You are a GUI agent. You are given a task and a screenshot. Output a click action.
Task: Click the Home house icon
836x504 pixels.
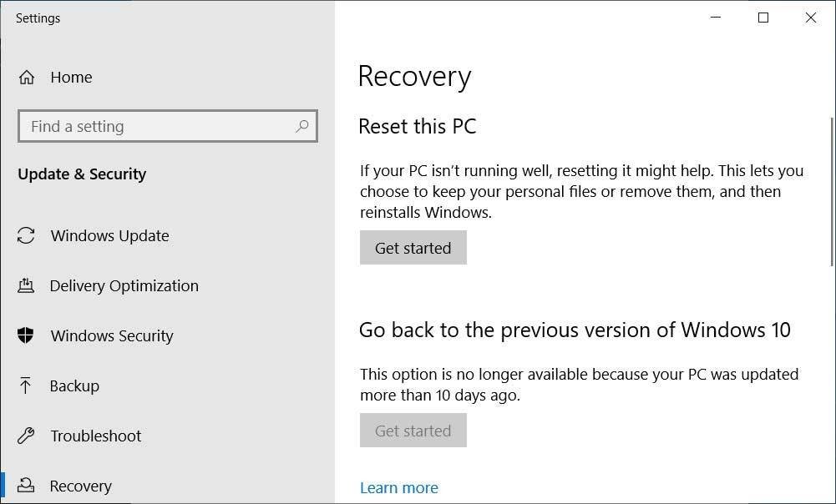27,78
